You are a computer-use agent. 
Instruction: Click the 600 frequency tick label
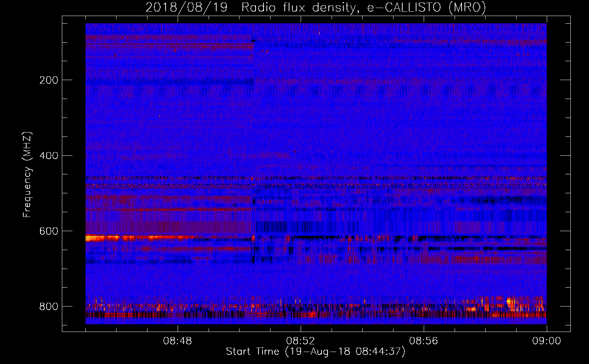[x=49, y=232]
